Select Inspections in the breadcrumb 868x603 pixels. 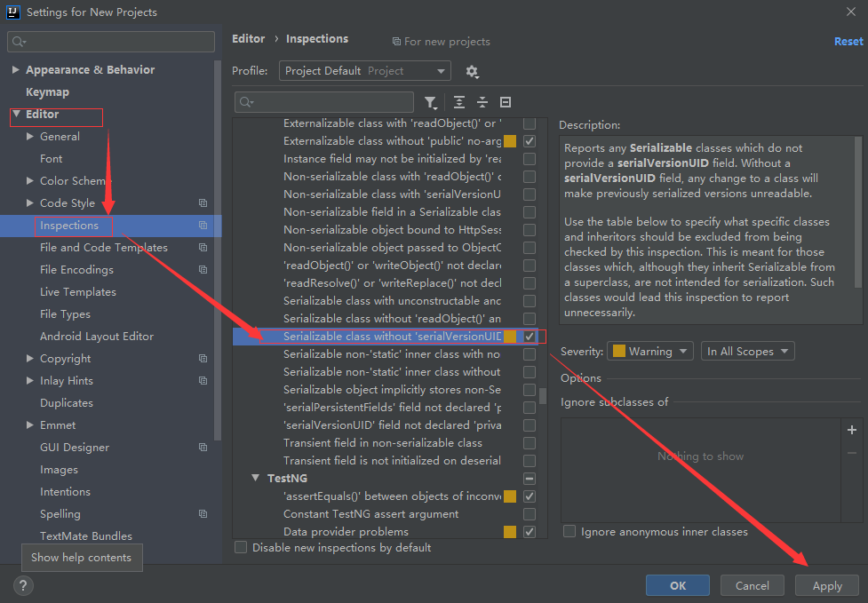(x=316, y=38)
